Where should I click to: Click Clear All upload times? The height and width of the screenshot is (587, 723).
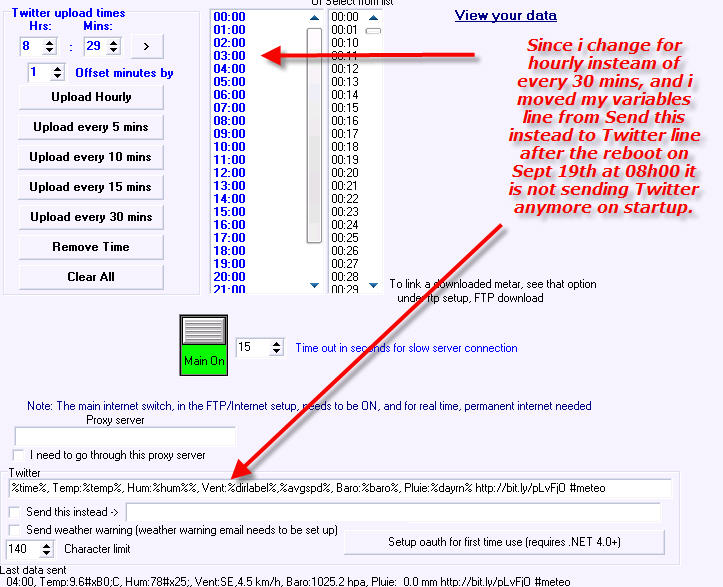tap(91, 277)
